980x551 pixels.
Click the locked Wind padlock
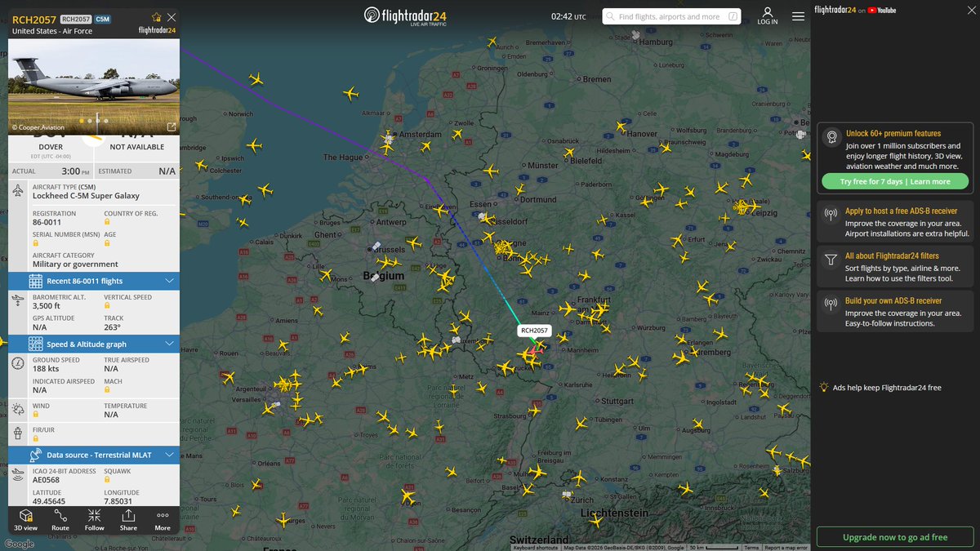(x=35, y=415)
